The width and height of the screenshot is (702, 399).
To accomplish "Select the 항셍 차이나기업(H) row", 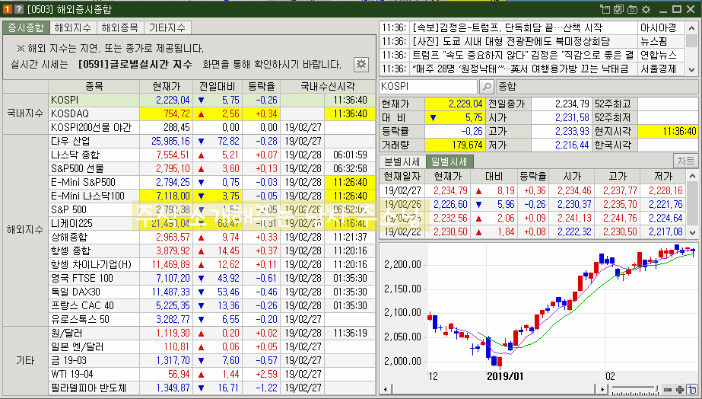I will click(212, 265).
